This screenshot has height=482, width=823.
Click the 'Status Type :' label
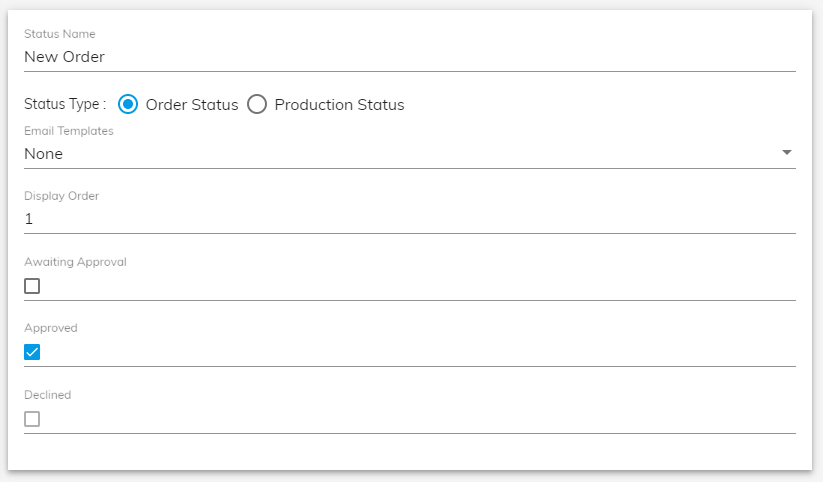(65, 104)
